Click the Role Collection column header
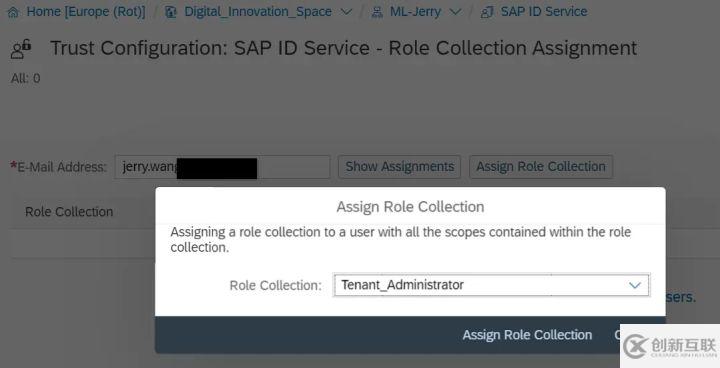This screenshot has width=720, height=368. point(69,212)
